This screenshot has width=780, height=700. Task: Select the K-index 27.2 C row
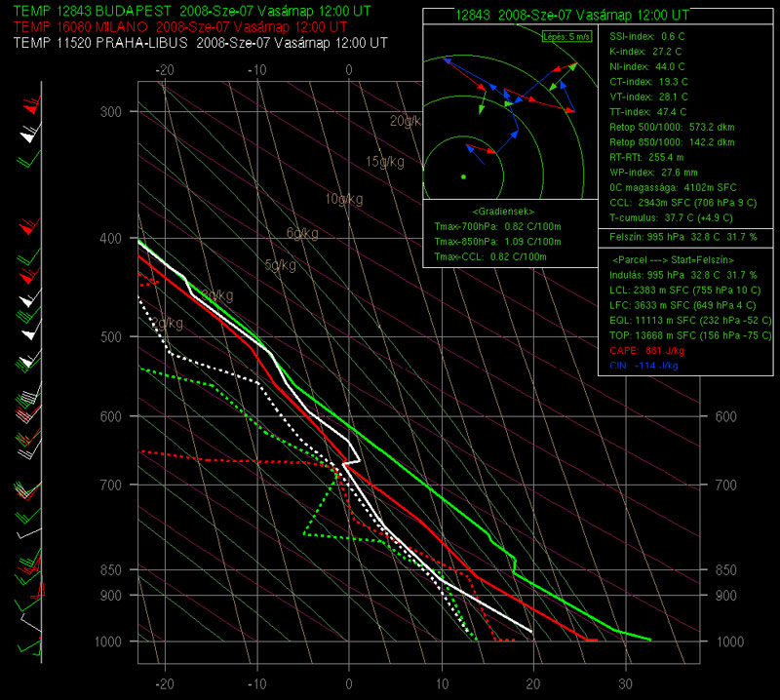[x=647, y=50]
